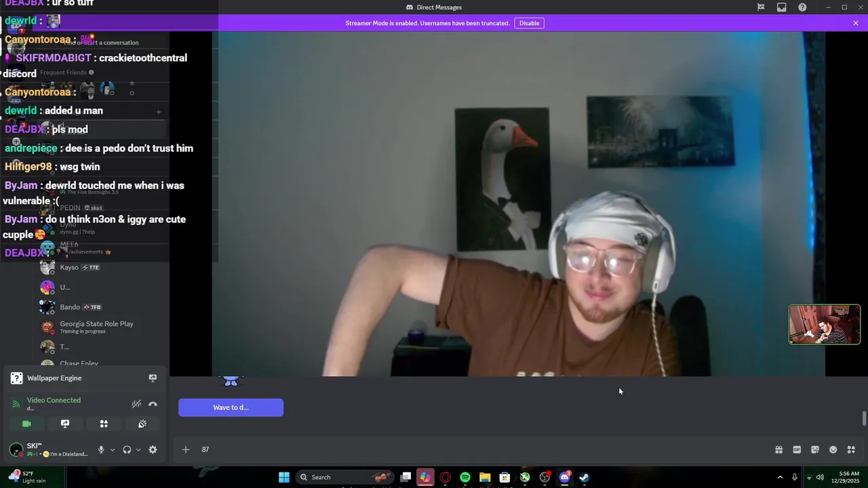Disconnect the call with the hang-up icon

(x=153, y=404)
